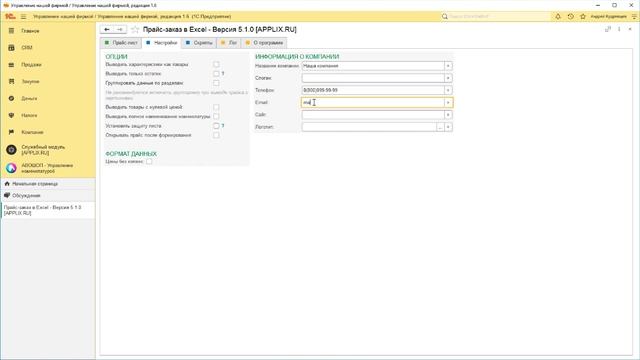The width and height of the screenshot is (640, 360).
Task: Open the Слоган field dropdown arrow
Action: click(448, 78)
